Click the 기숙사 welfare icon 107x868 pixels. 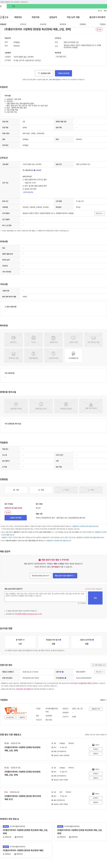(34, 340)
